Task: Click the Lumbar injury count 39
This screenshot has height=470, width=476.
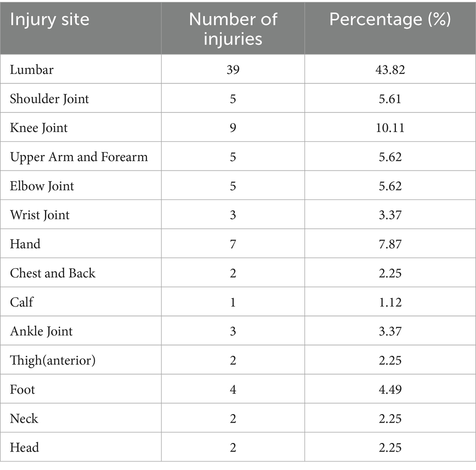Action: [233, 70]
